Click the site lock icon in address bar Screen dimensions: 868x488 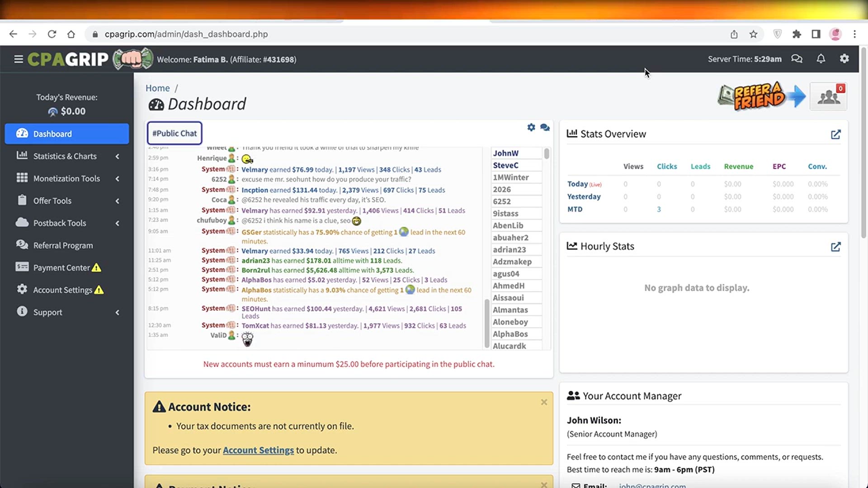tap(95, 34)
